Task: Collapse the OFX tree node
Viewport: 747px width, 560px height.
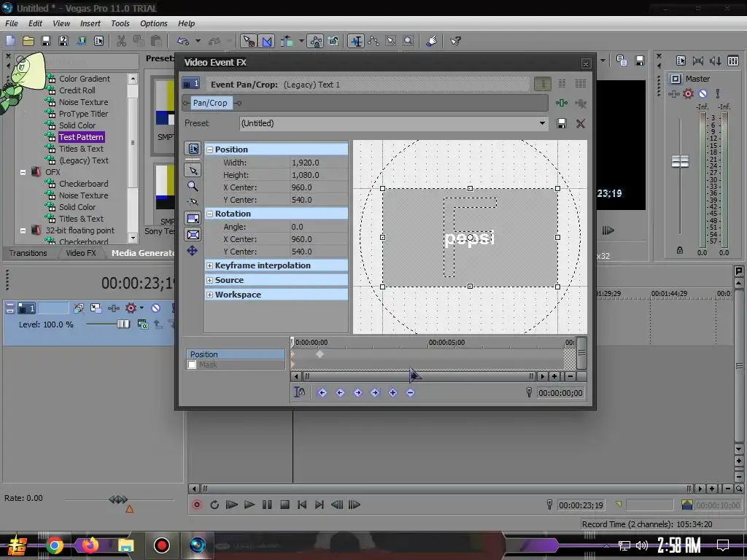Action: pyautogui.click(x=23, y=172)
